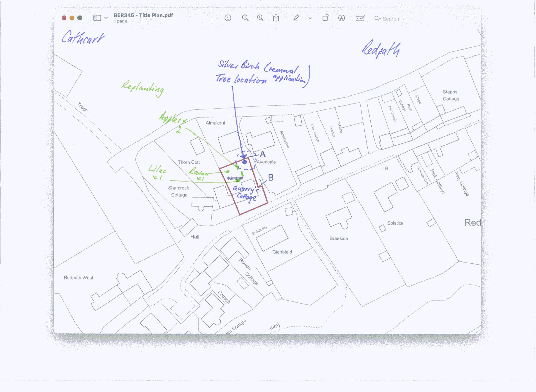Click the 'Track' label on map

click(83, 107)
